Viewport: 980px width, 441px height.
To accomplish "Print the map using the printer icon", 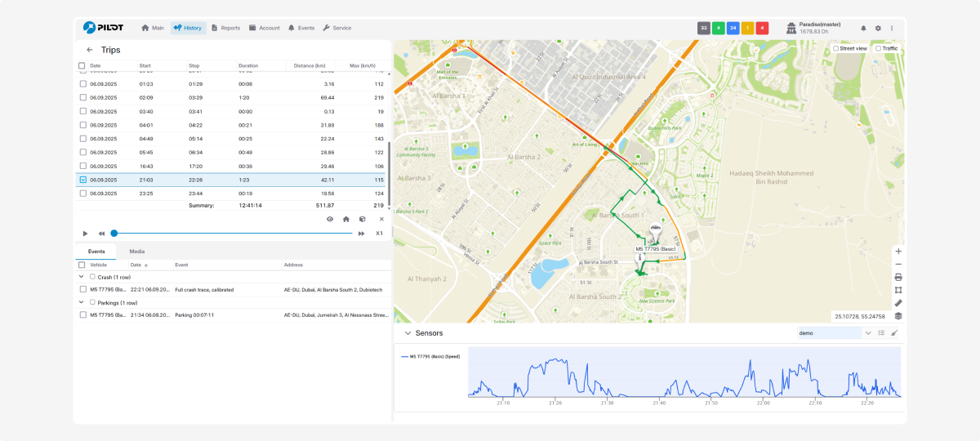I will 898,277.
